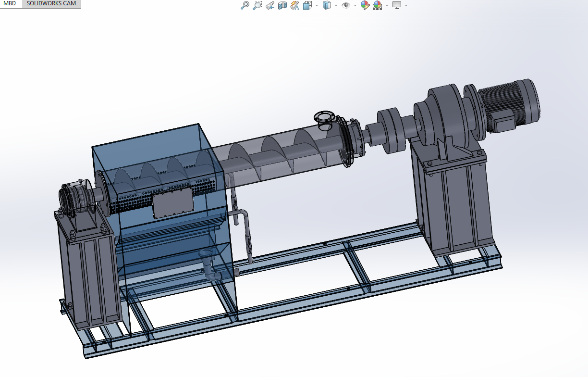This screenshot has width=588, height=377.
Task: Expand Apply Scene dropdown arrow
Action: point(387,5)
